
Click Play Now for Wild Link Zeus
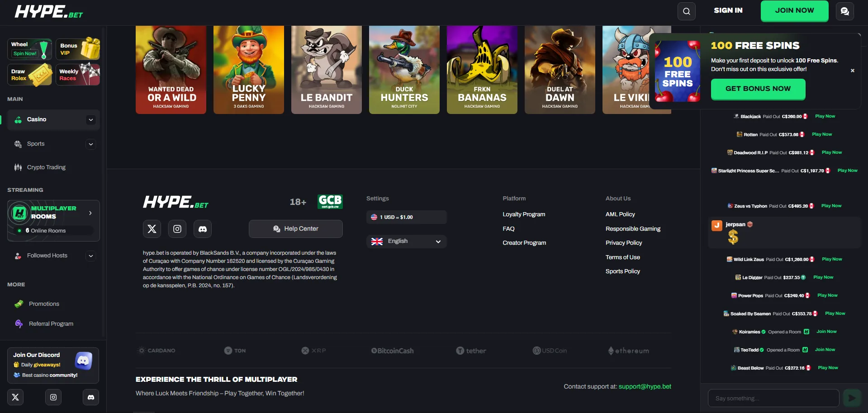coord(832,259)
